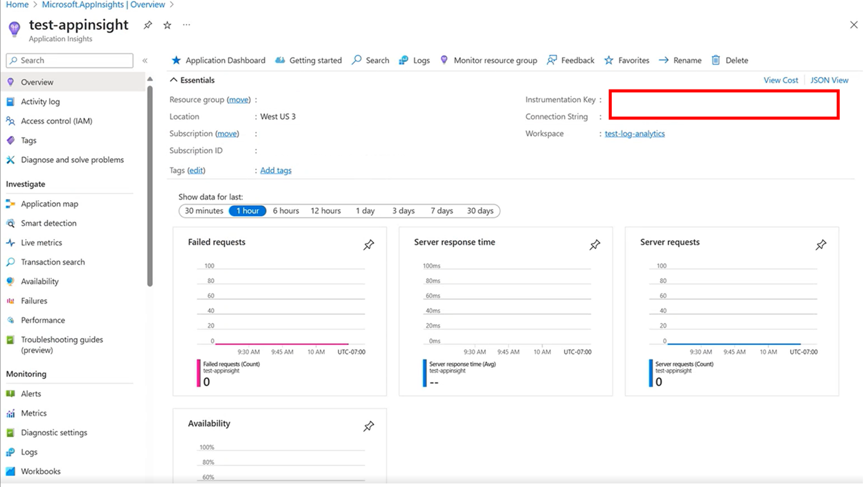
Task: Click the Delete trash icon
Action: [x=716, y=60]
